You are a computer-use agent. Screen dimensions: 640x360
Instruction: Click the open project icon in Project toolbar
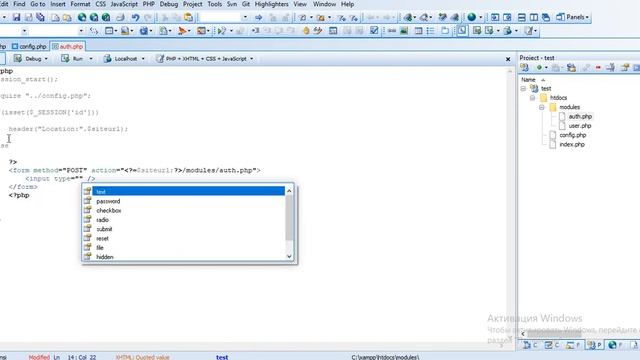click(x=524, y=68)
